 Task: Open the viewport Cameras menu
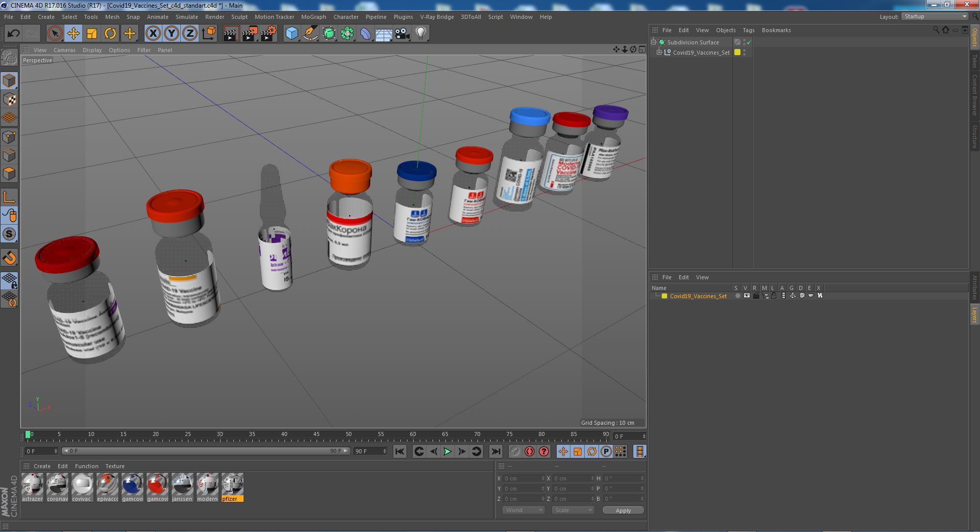coord(64,50)
